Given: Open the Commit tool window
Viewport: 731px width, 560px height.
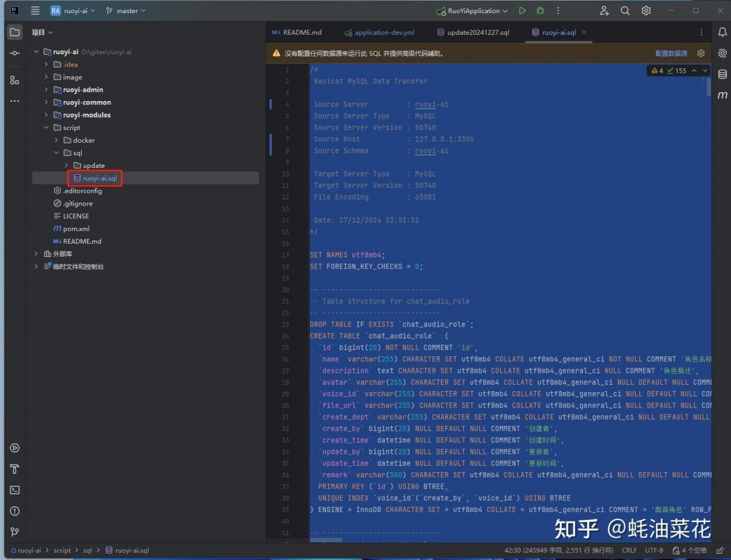Looking at the screenshot, I should tap(15, 53).
